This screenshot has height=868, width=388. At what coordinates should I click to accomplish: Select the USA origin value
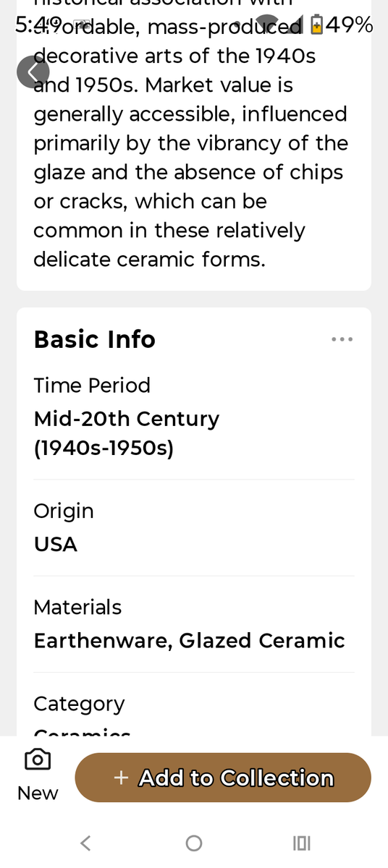(x=56, y=544)
